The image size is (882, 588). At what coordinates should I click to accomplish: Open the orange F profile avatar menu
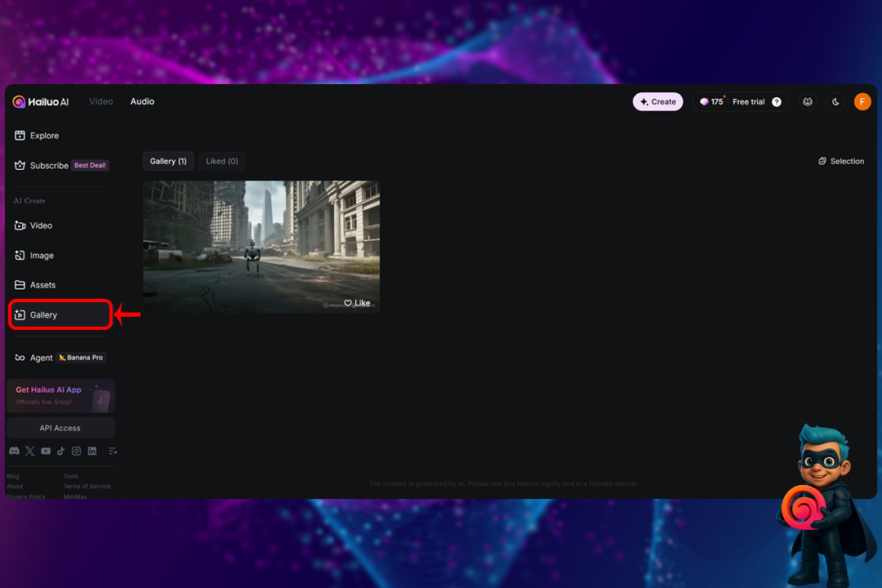point(862,101)
